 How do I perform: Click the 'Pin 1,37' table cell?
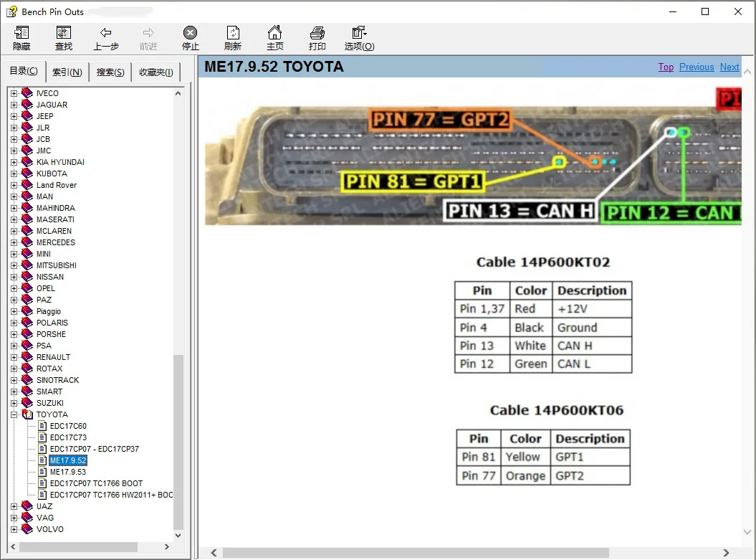pos(482,309)
